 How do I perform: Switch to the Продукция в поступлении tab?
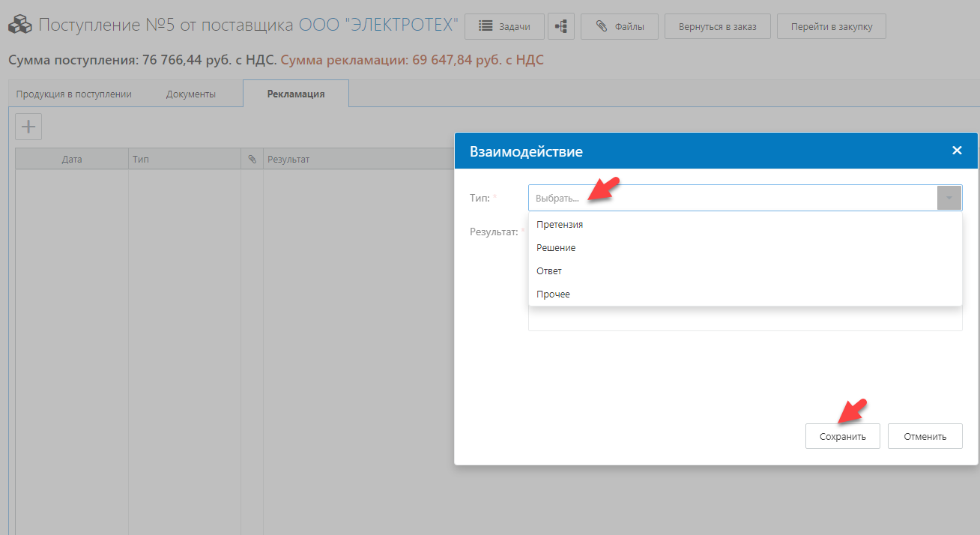73,94
